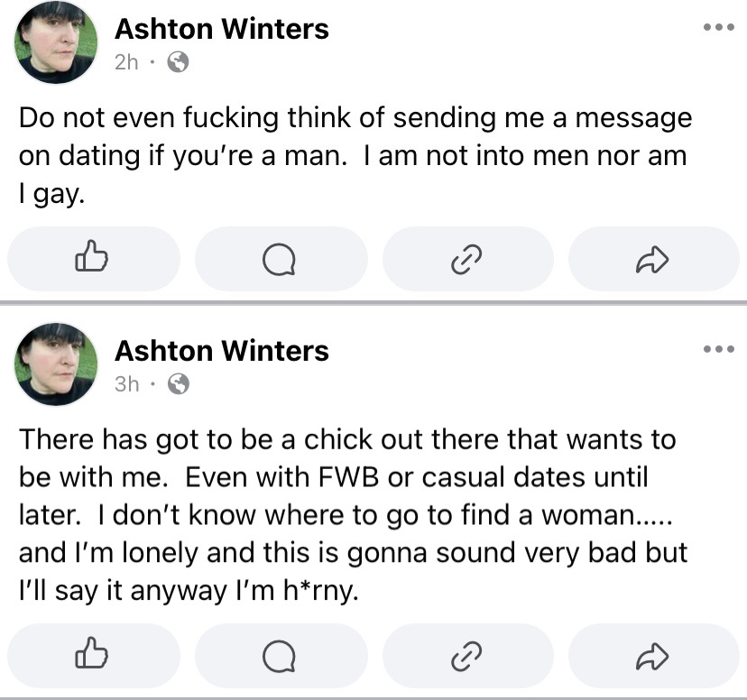Open second post text about being lonely
This screenshot has width=747, height=700.
point(353,515)
